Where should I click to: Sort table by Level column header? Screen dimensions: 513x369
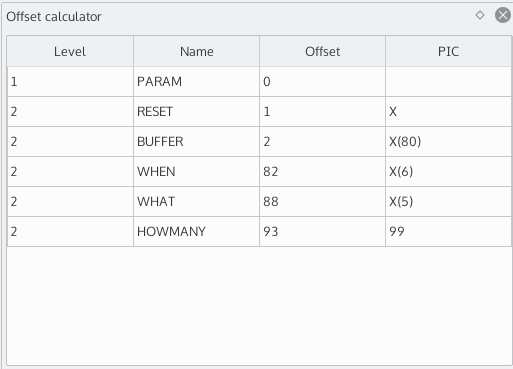[70, 51]
